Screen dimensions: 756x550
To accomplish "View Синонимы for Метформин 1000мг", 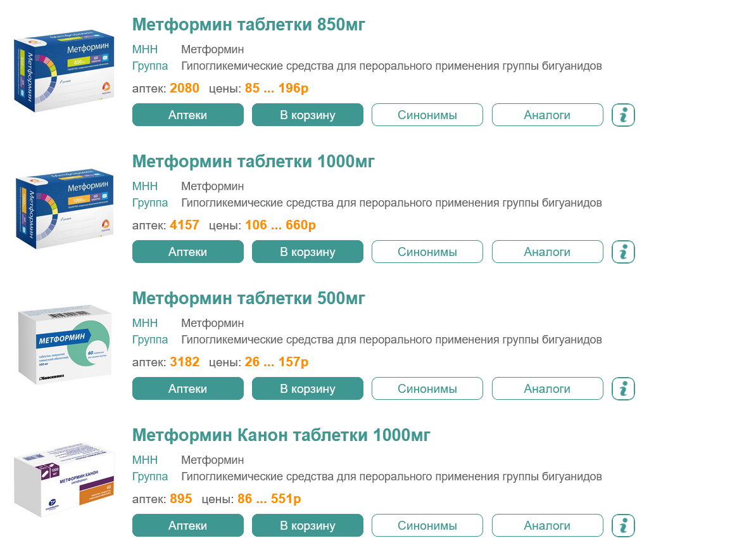I will pos(427,252).
